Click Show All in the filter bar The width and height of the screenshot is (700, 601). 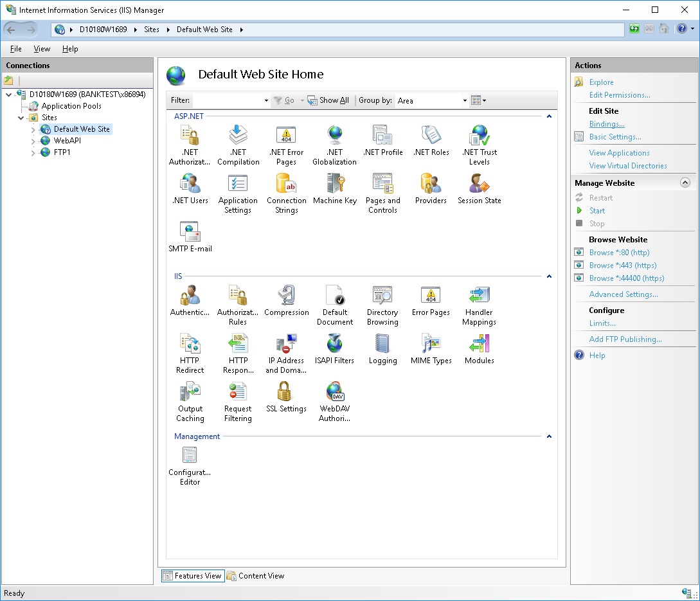(328, 100)
